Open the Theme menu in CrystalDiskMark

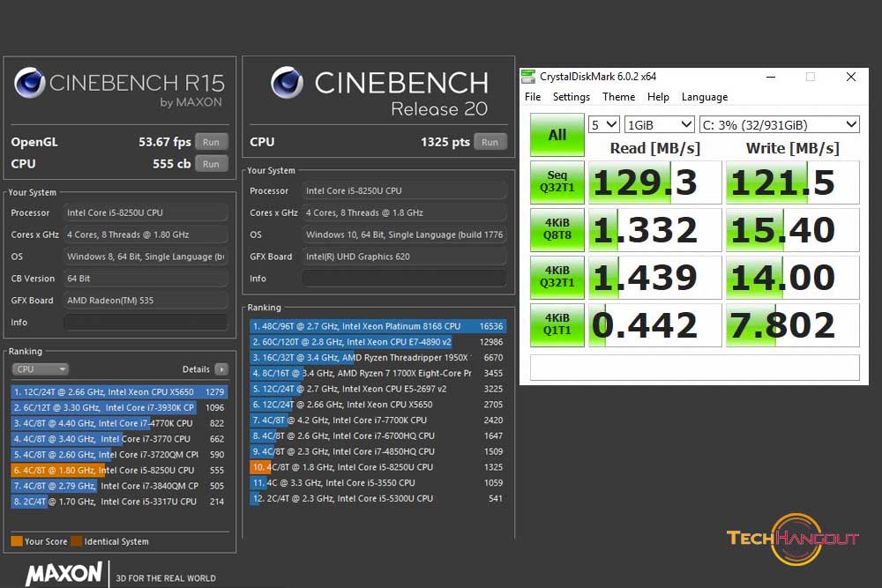coord(619,97)
